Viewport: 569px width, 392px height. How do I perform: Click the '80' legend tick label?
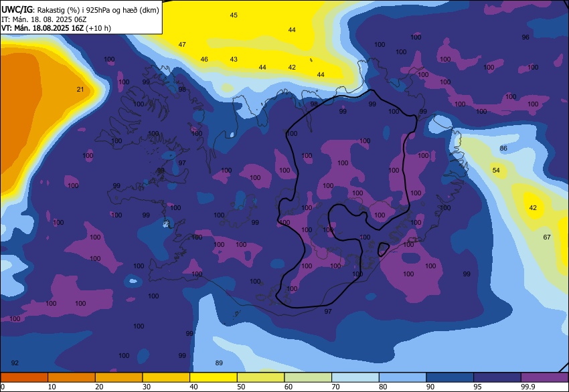383,387
